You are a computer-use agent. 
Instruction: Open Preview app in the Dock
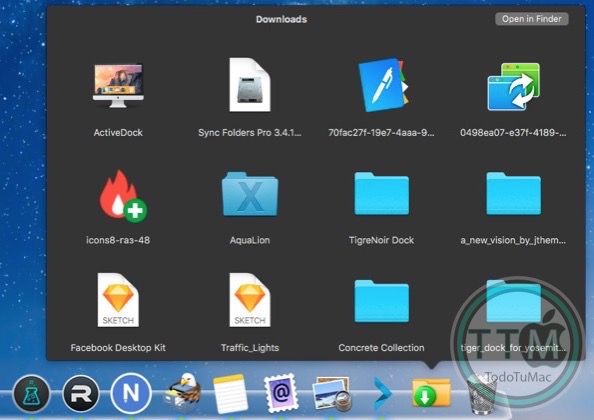tap(331, 394)
